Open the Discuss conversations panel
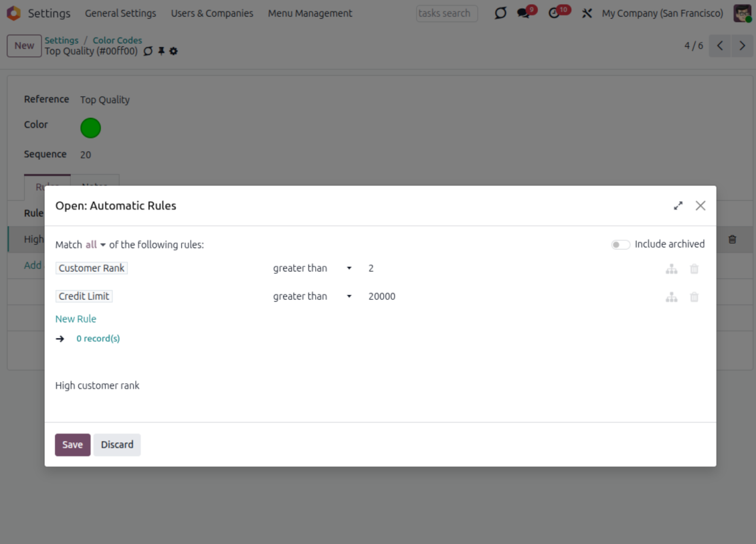The image size is (756, 544). [x=500, y=13]
